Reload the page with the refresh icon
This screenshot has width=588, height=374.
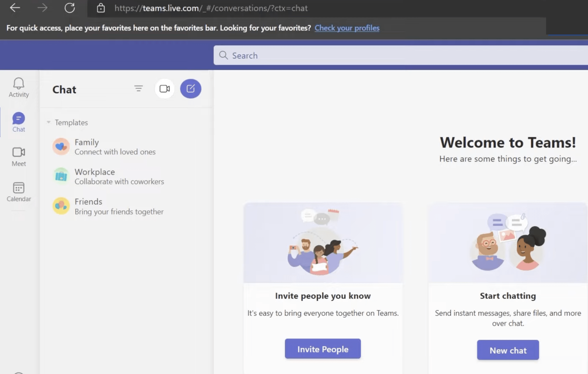(x=70, y=8)
